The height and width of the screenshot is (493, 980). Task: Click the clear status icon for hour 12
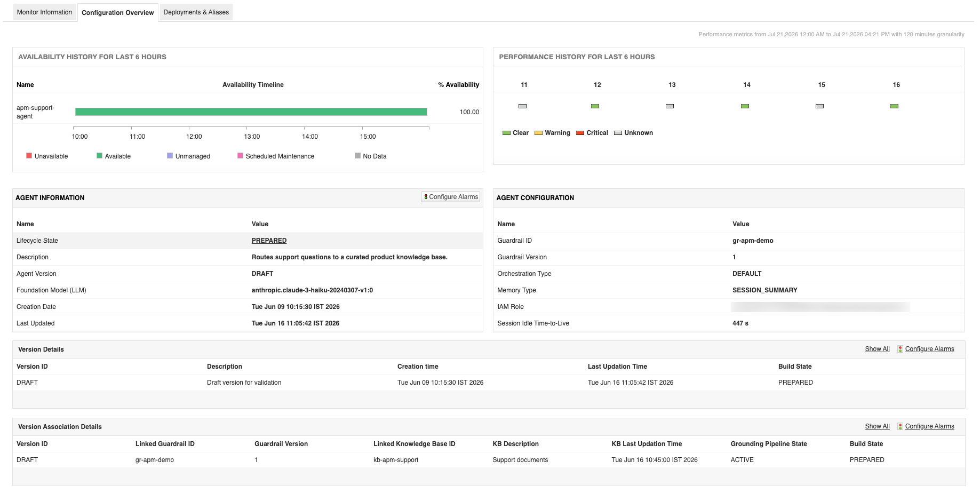point(595,106)
